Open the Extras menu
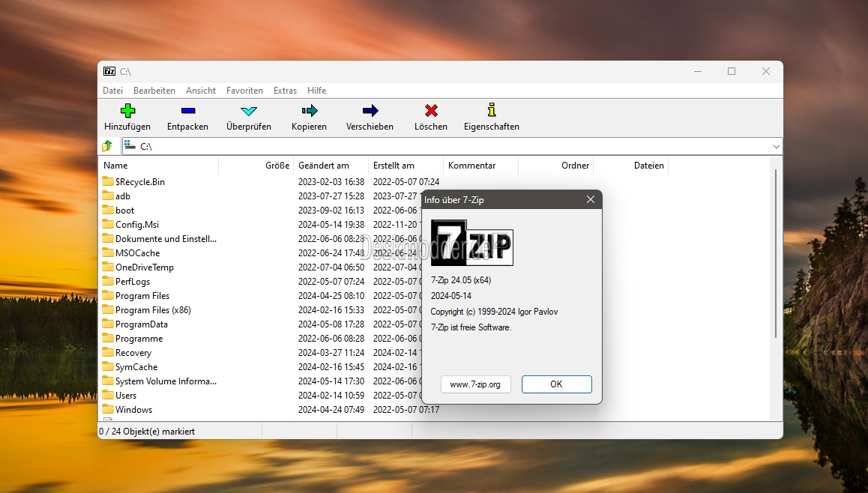Viewport: 868px width, 493px height. pyautogui.click(x=285, y=90)
